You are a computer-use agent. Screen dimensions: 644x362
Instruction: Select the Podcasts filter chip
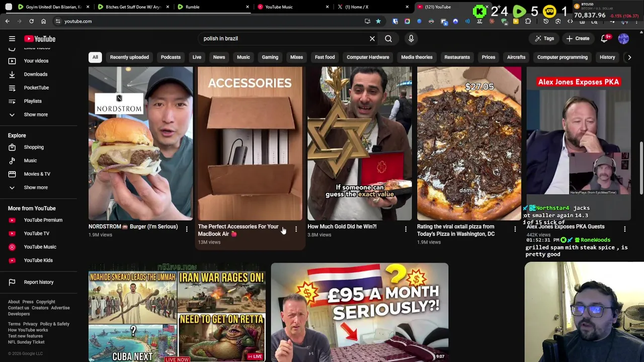tap(171, 57)
